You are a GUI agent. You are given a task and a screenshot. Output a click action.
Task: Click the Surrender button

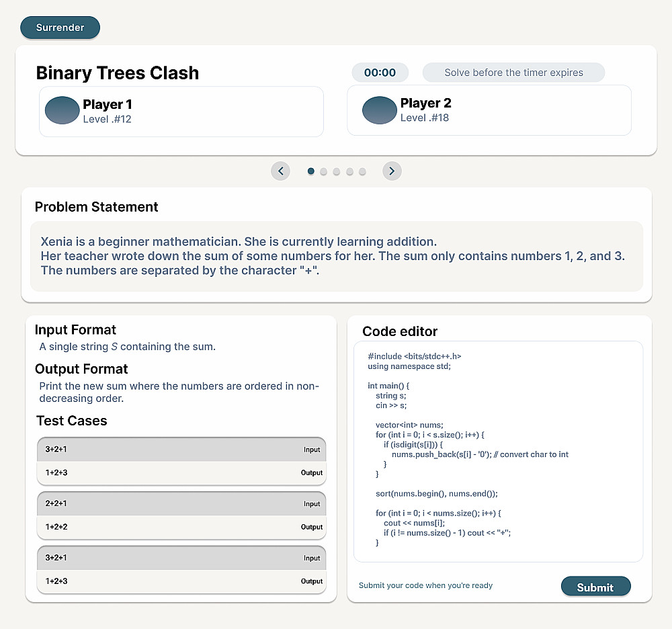pos(60,28)
